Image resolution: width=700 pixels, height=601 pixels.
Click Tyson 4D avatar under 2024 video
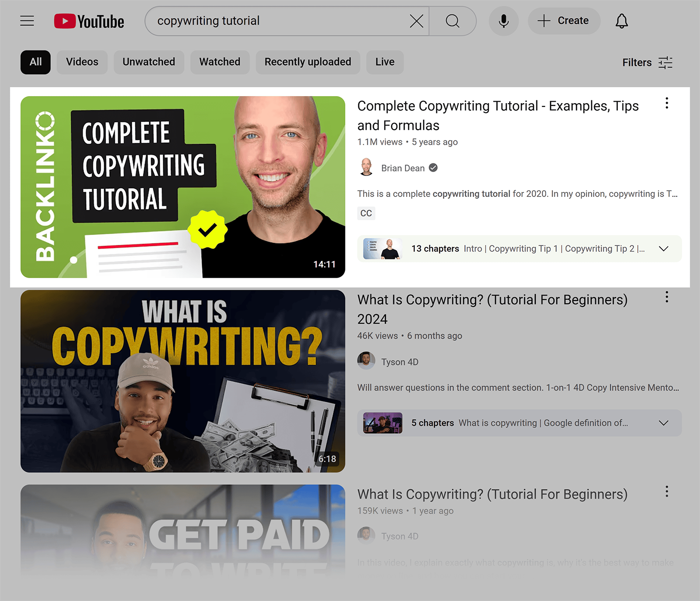tap(366, 361)
